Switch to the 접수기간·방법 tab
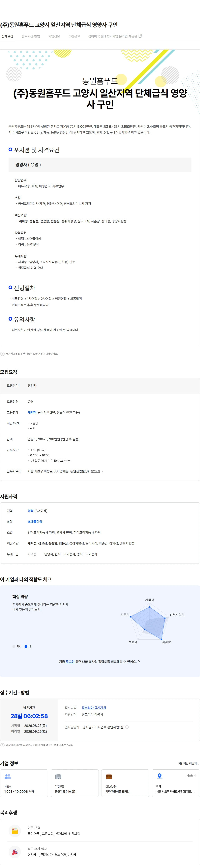This screenshot has height=868, width=200. pos(31,36)
